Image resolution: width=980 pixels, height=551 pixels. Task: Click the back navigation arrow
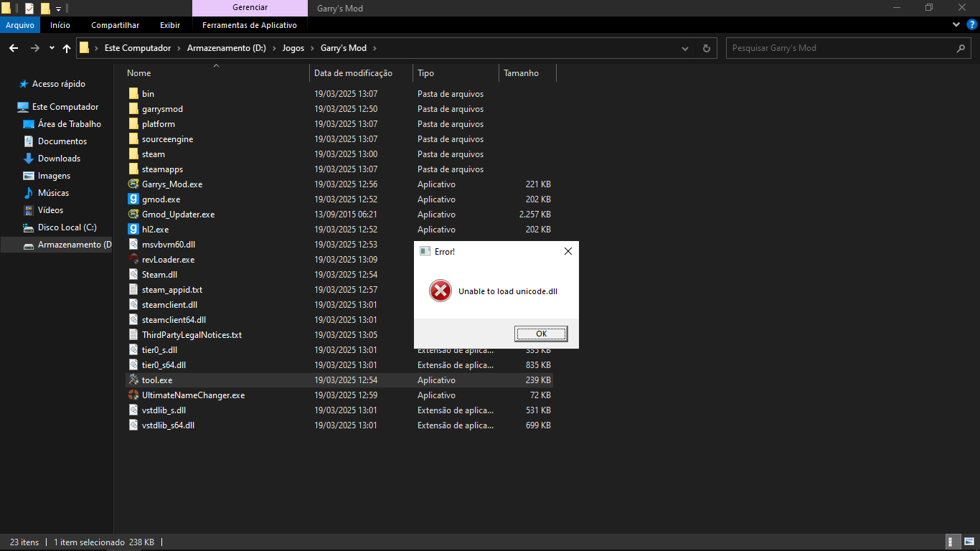(x=14, y=48)
